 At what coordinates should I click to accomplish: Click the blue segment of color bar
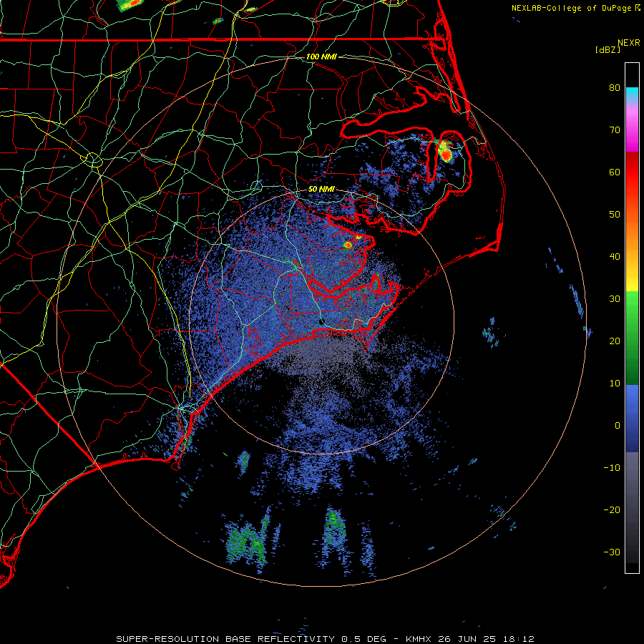click(632, 418)
